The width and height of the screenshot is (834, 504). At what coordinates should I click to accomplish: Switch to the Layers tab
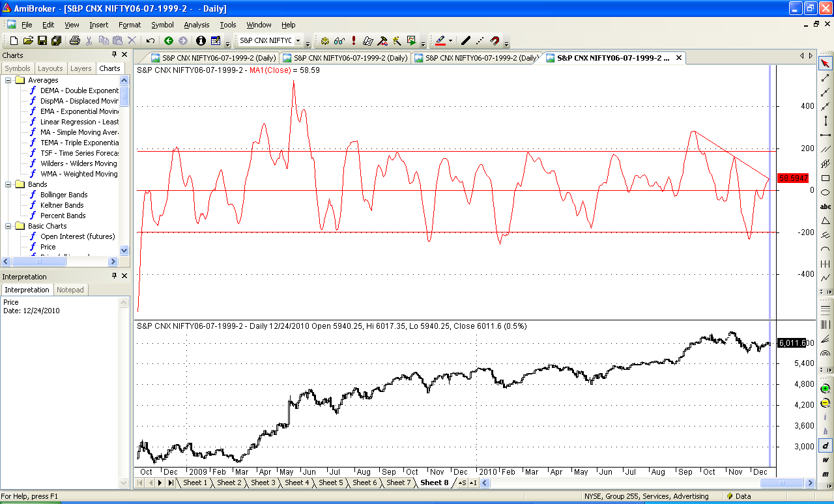point(81,68)
